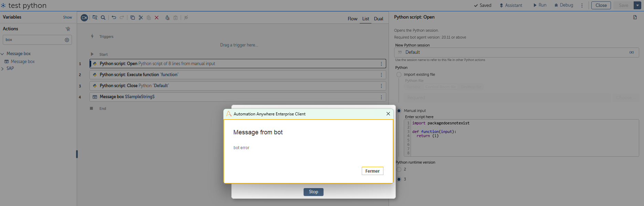Collapse the Message box action group
Screen dimensions: 644x206
(2, 54)
